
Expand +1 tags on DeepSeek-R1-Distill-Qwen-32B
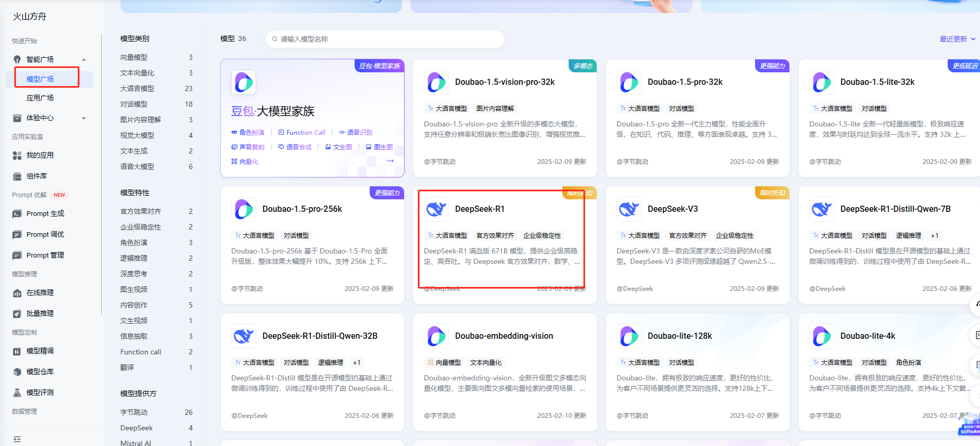357,363
